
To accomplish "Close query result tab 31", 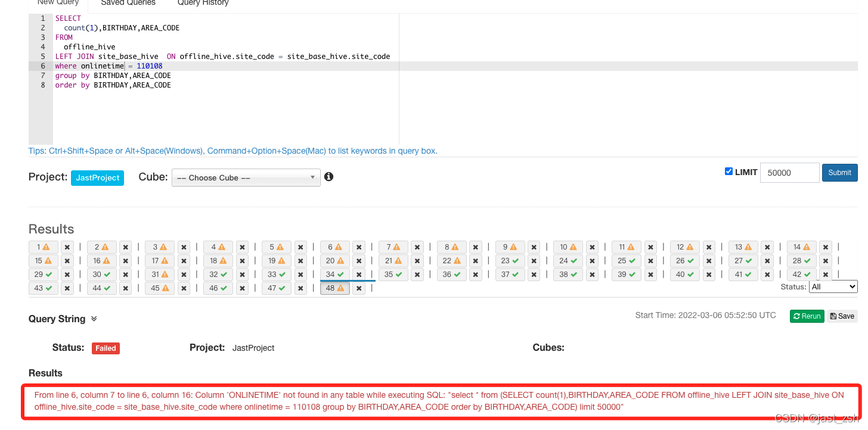I will (x=184, y=275).
